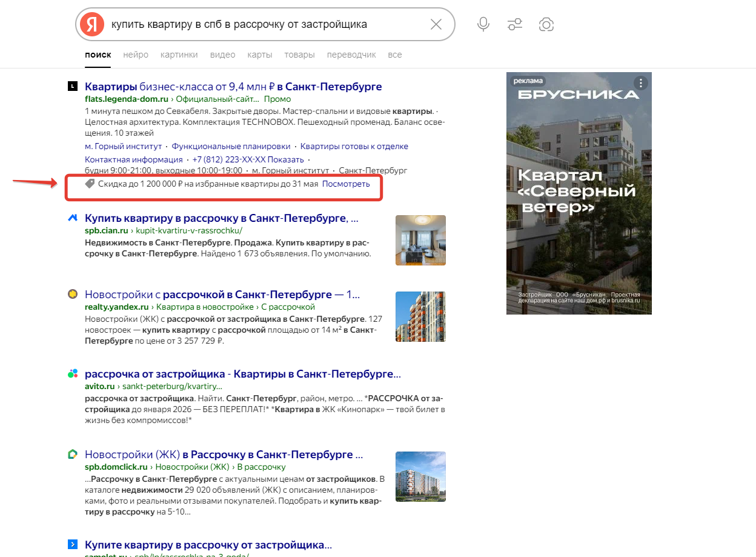Viewport: 756px width, 557px height.
Task: Select the Квартира в новостройке breadcrumb
Action: click(x=204, y=307)
